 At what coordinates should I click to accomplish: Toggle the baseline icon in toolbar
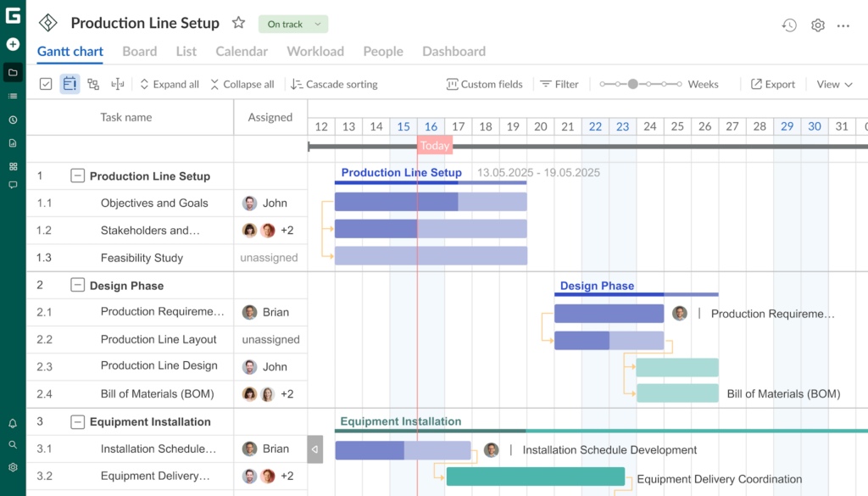(117, 84)
